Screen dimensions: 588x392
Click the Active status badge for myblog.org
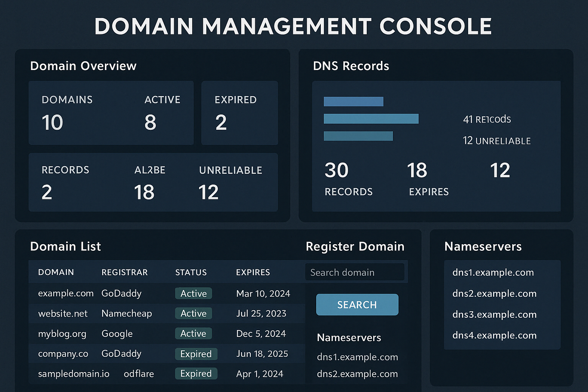[193, 333]
